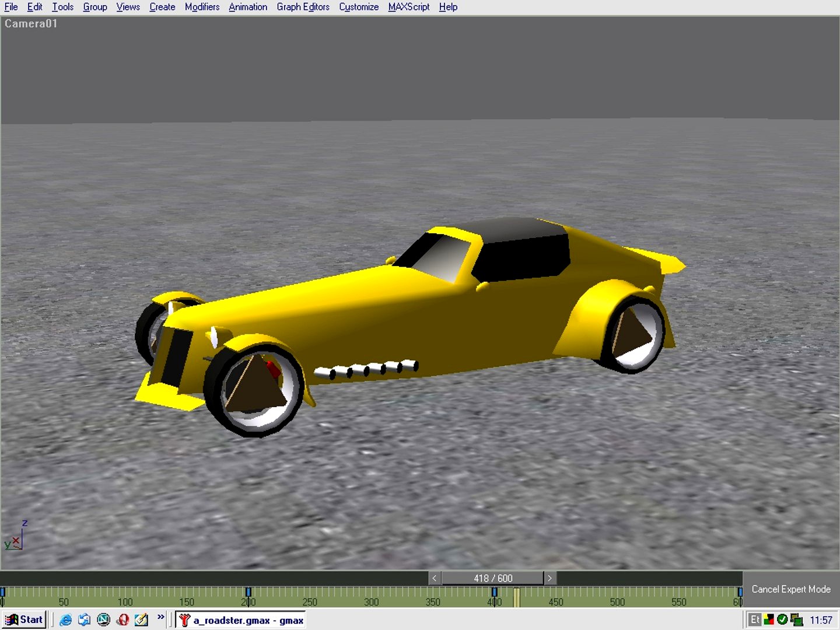Launch Opera browser from quick launch
Screen dimensions: 840x630
point(123,619)
